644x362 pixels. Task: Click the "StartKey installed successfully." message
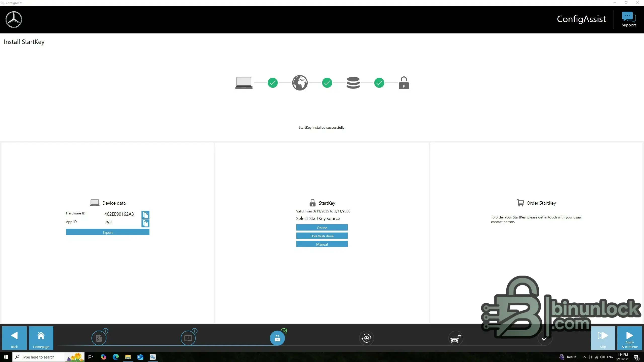(x=322, y=127)
